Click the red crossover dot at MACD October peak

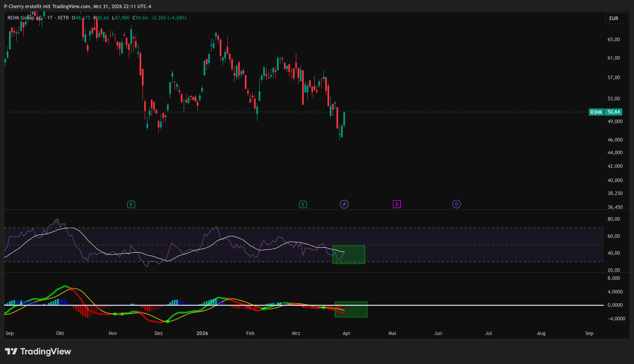(71, 289)
